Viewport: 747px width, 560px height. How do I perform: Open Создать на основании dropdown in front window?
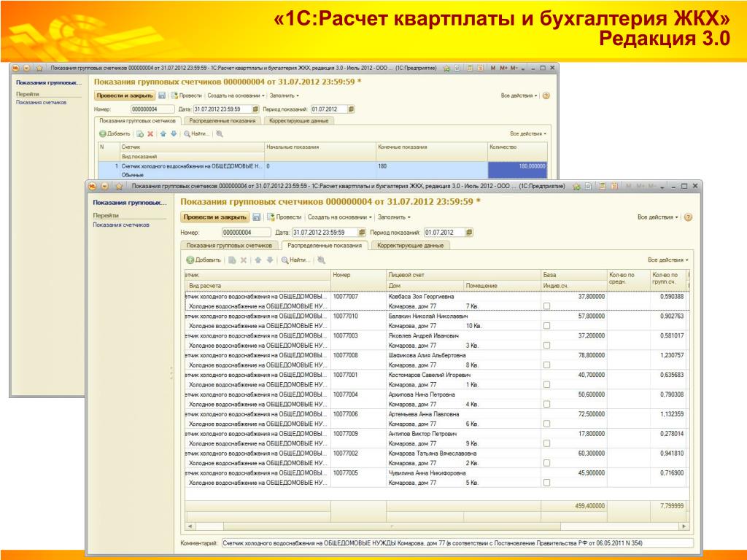click(340, 217)
